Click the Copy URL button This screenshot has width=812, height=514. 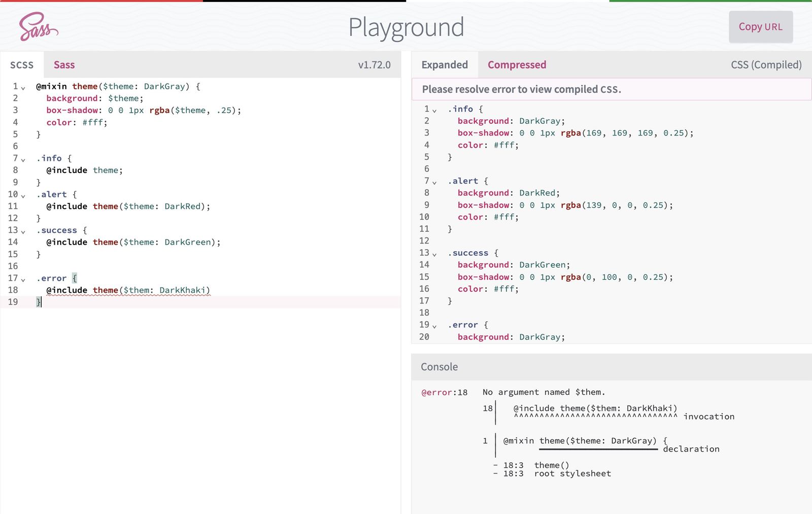pyautogui.click(x=761, y=27)
